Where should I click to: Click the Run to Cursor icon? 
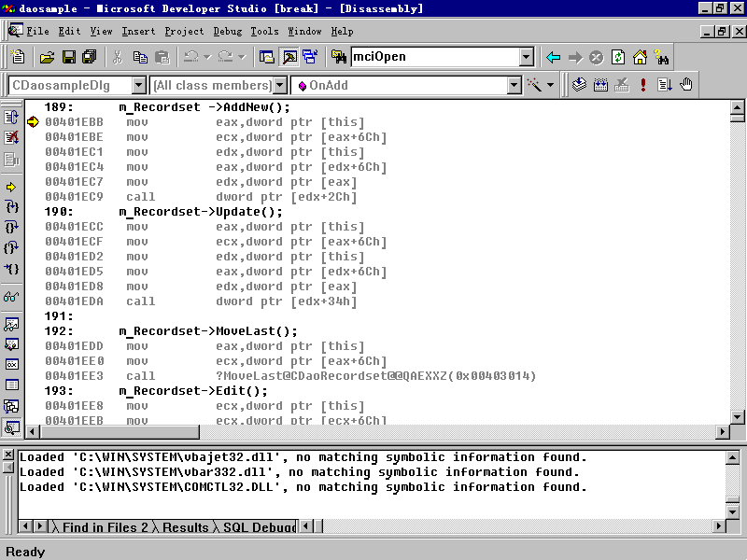coord(11,269)
